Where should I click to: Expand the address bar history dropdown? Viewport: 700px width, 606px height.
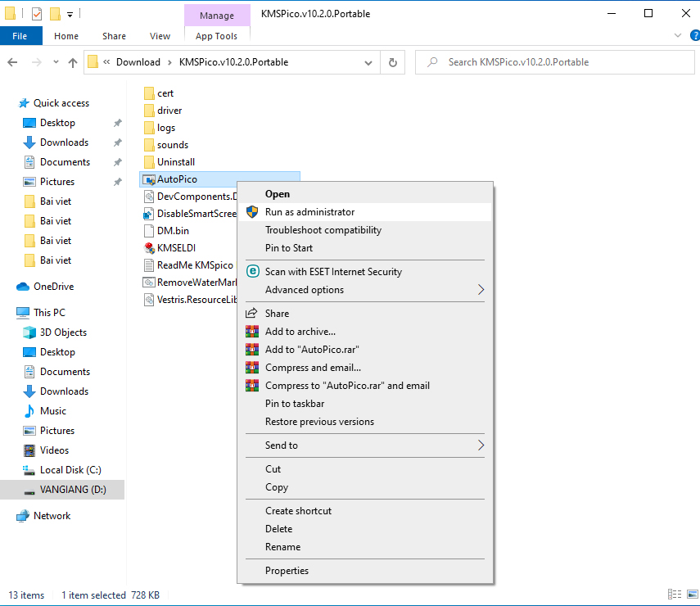click(x=368, y=63)
